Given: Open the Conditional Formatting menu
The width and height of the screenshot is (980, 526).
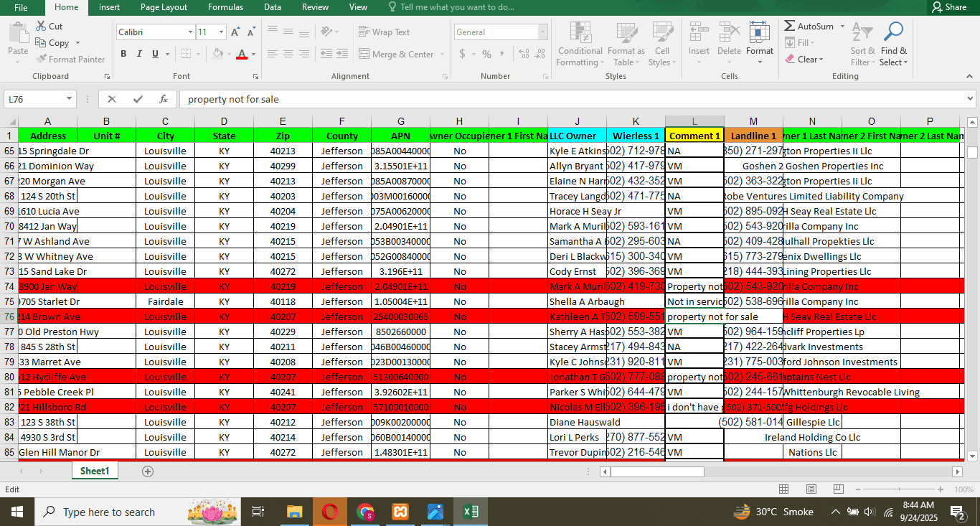Looking at the screenshot, I should click(580, 44).
